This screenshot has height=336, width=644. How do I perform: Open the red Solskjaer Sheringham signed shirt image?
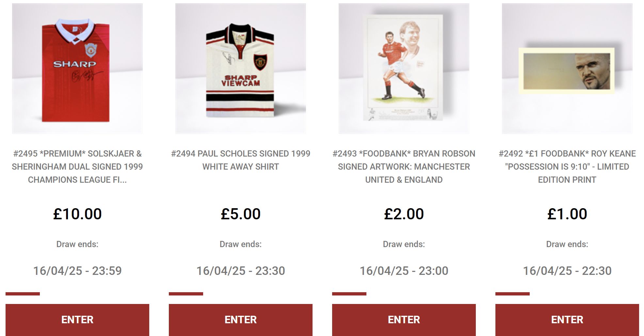pyautogui.click(x=77, y=68)
